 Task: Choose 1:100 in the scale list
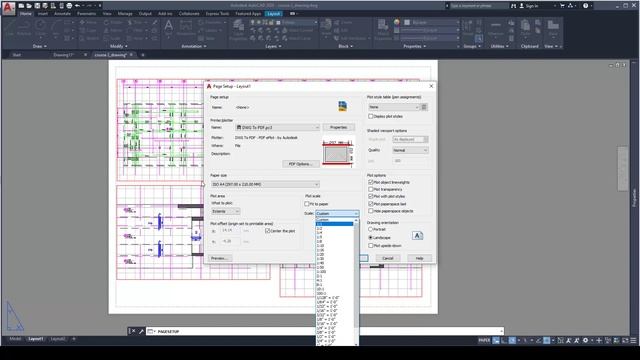coord(334,272)
